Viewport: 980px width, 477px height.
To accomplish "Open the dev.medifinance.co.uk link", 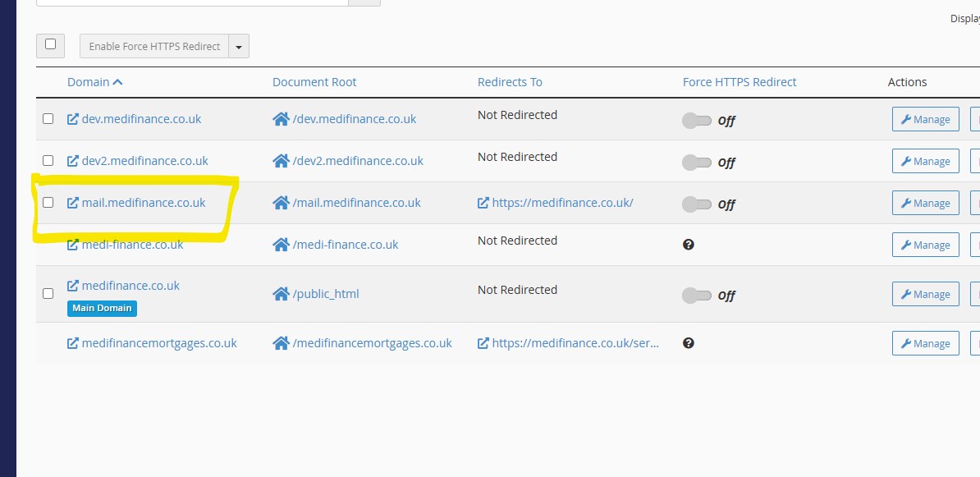I will coord(140,118).
